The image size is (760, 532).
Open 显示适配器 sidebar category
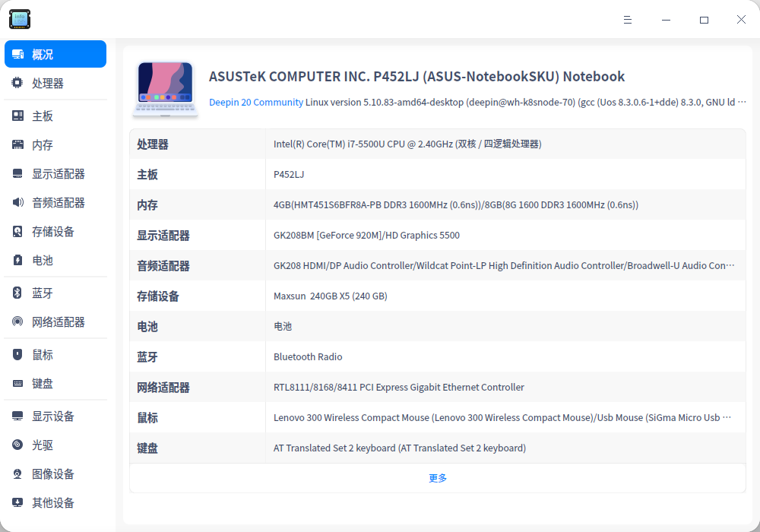point(55,173)
